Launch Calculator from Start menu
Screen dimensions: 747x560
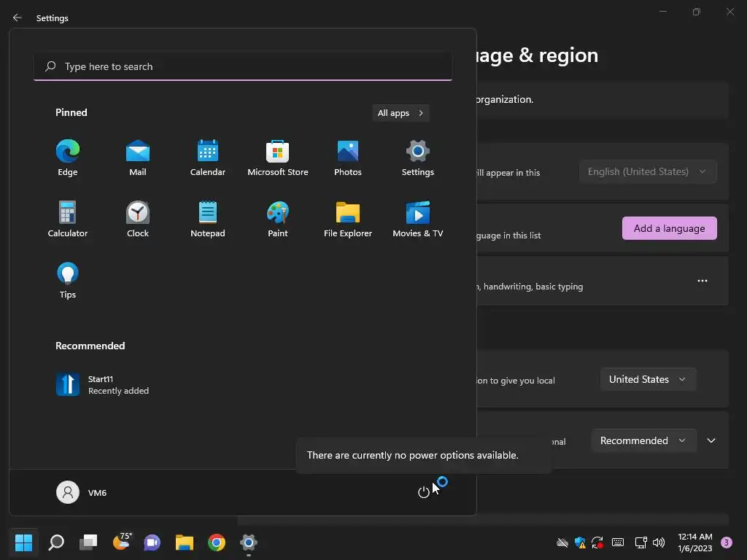pos(68,219)
